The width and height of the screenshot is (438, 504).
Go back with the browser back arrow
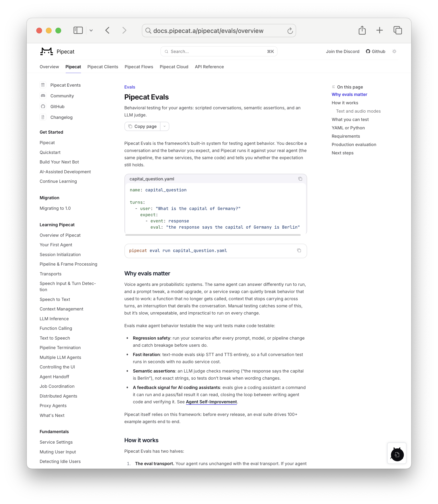[107, 30]
